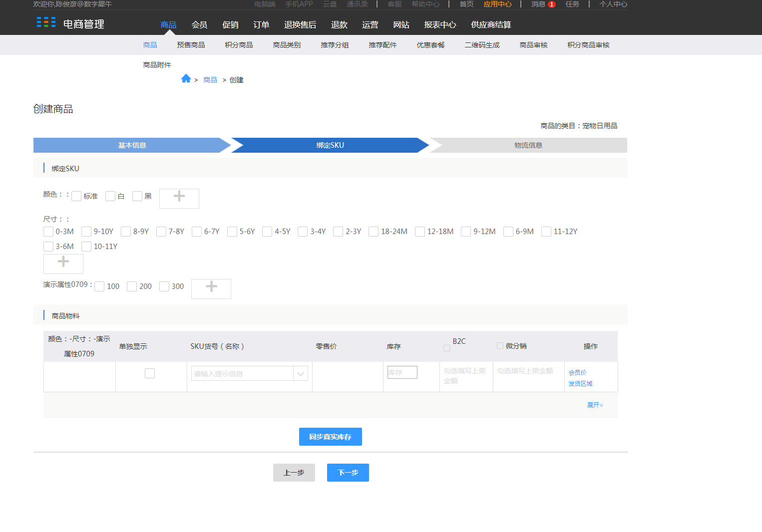762x532 pixels.
Task: Select size 3-6M checkbox
Action: click(x=48, y=247)
